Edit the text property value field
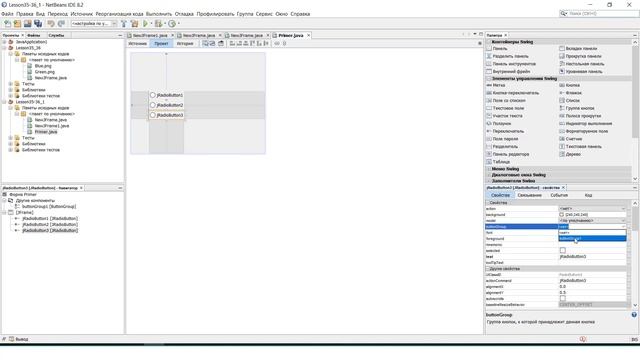The width and height of the screenshot is (640, 360). click(592, 257)
